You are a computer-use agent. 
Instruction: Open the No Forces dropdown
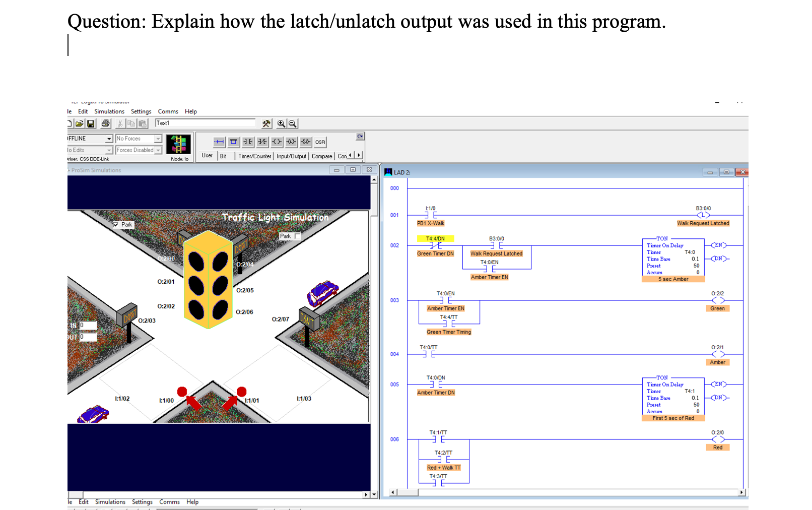tap(158, 138)
